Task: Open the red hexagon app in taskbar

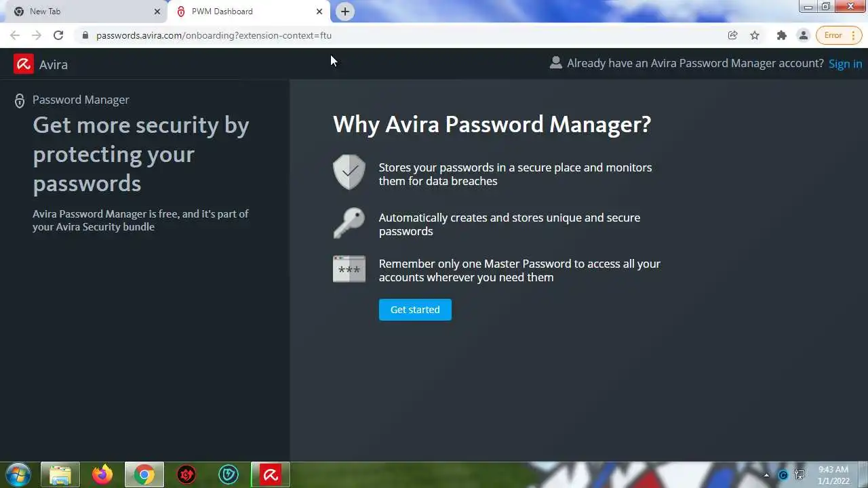Action: click(x=186, y=475)
